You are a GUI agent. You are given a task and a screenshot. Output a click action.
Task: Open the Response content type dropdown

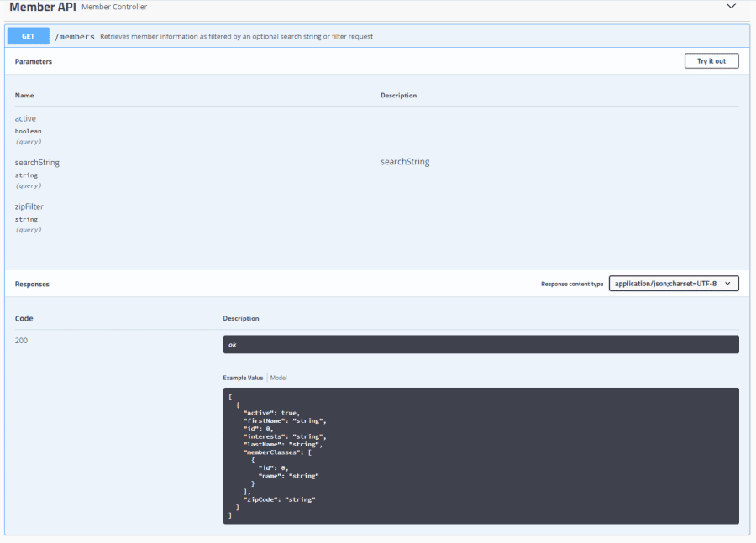pyautogui.click(x=674, y=284)
